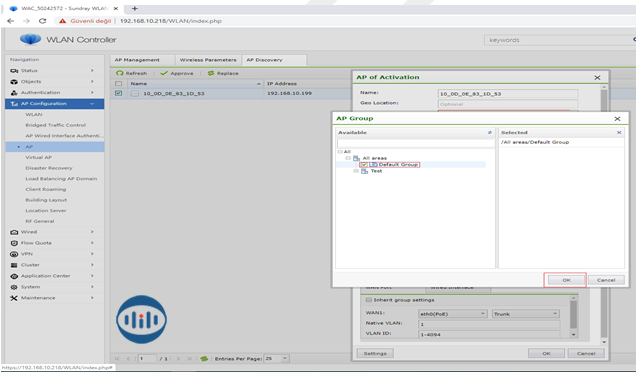Click the Available groups search field
The height and width of the screenshot is (372, 639).
point(415,143)
